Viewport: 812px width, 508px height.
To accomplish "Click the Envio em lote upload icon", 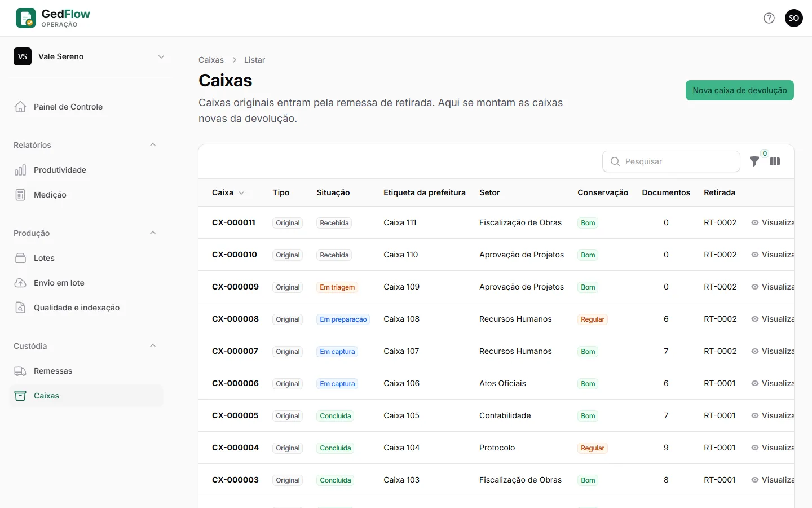I will (x=20, y=283).
